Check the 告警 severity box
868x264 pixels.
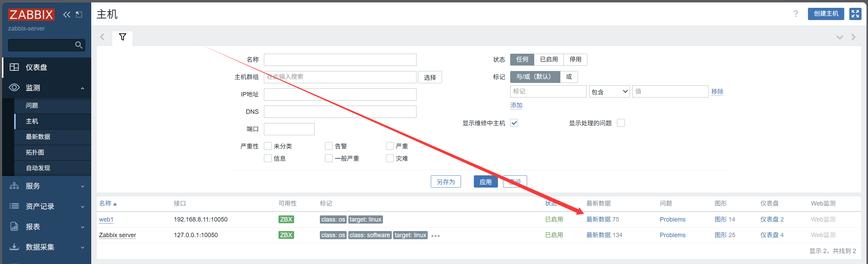coord(329,146)
